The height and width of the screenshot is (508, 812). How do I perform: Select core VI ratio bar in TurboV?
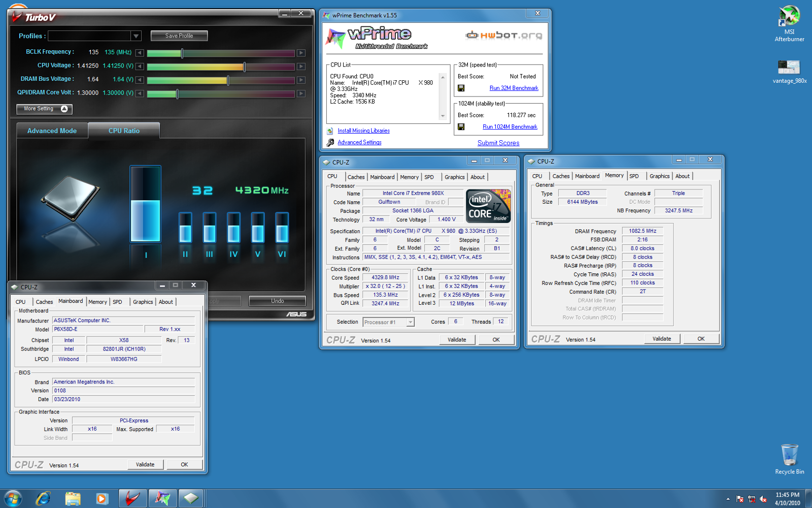282,228
